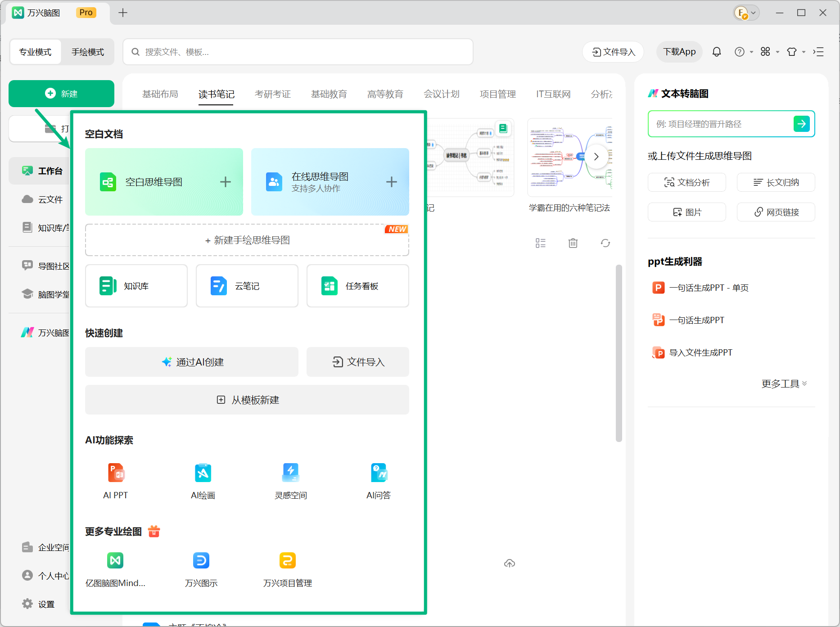Viewport: 840px width, 627px height.
Task: Click the trash recycle bin icon
Action: [x=573, y=243]
